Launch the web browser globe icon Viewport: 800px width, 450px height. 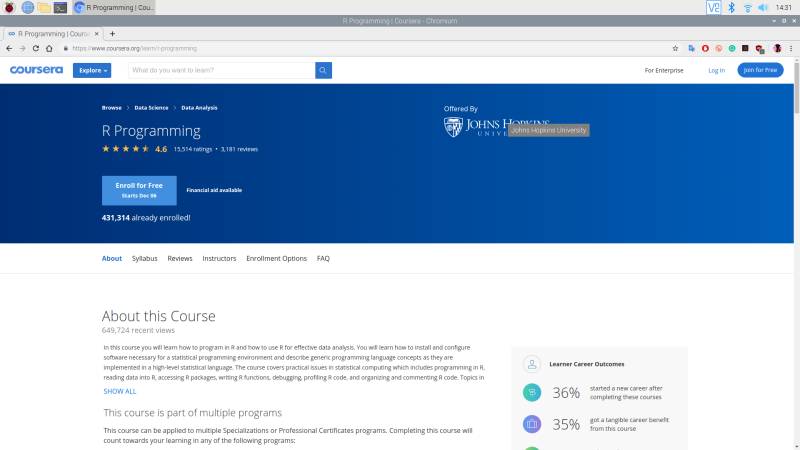[28, 7]
